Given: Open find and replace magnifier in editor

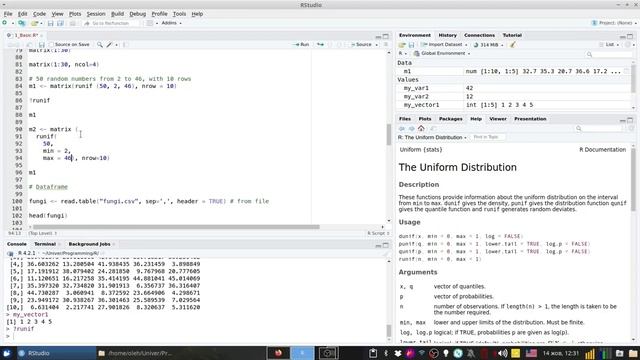Looking at the screenshot, I should point(100,44).
